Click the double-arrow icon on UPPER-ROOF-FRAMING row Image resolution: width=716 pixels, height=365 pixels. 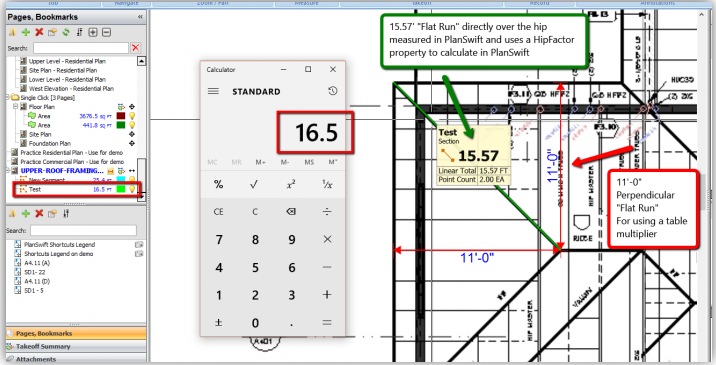132,171
